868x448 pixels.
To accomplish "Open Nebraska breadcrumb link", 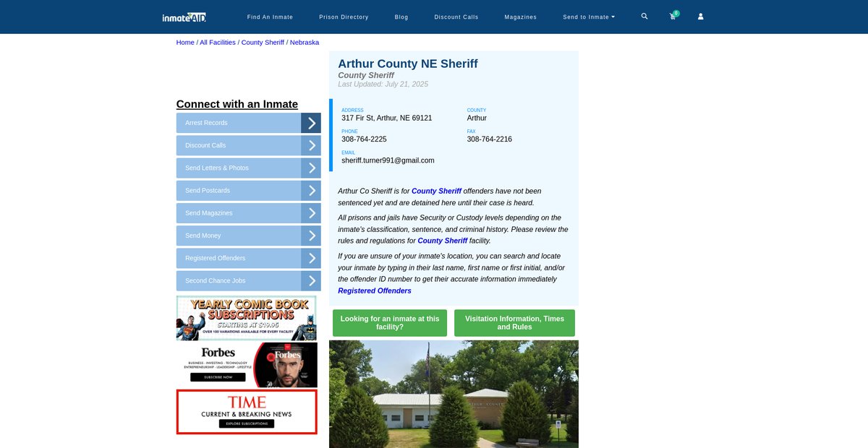I will click(x=305, y=43).
